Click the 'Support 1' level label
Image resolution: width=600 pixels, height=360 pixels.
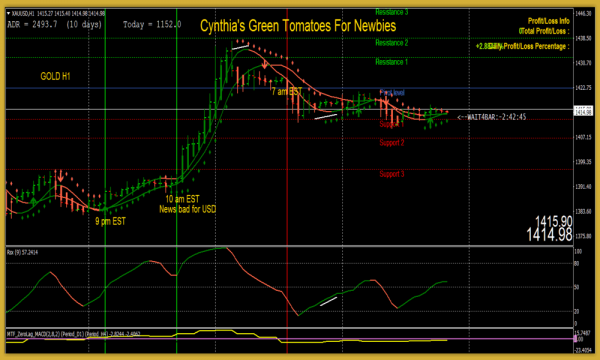[x=392, y=124]
